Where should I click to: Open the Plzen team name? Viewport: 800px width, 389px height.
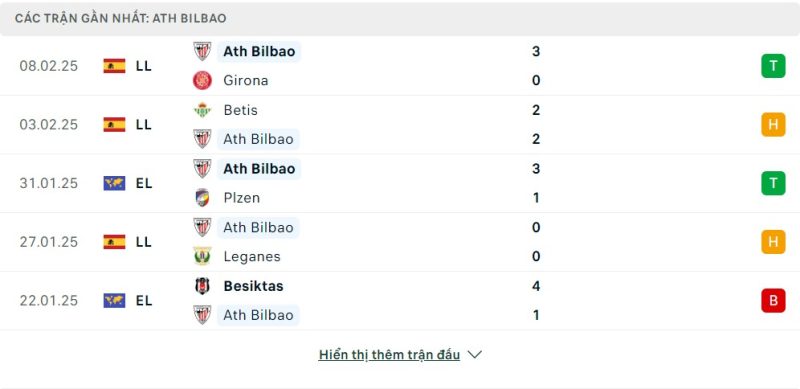242,198
